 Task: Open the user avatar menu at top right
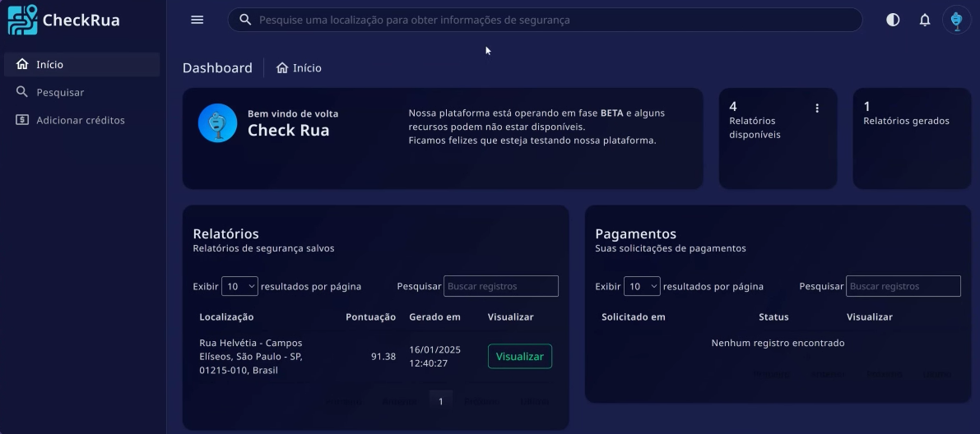[x=956, y=20]
